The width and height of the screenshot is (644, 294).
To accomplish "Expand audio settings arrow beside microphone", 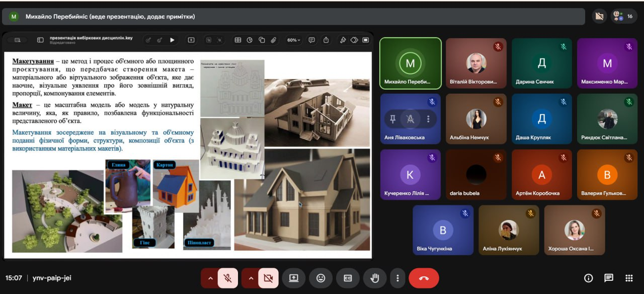I will click(210, 278).
